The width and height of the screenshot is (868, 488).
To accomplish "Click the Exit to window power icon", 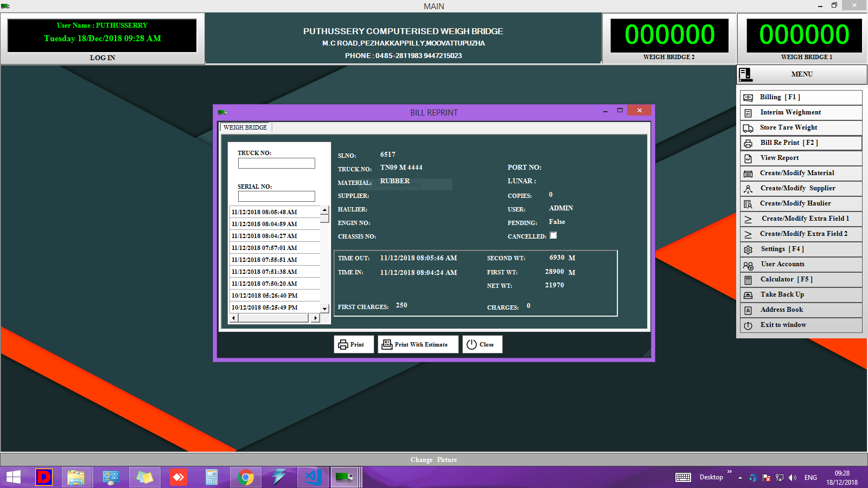I will coord(748,325).
